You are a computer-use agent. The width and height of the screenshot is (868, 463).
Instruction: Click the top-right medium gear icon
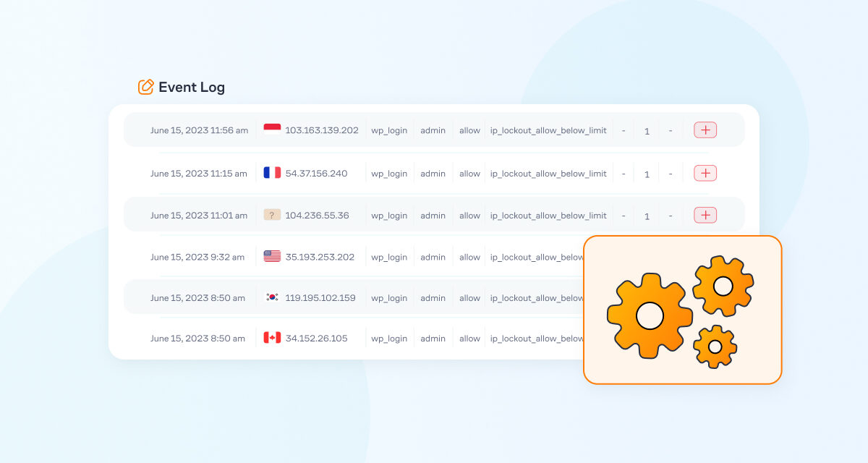723,286
